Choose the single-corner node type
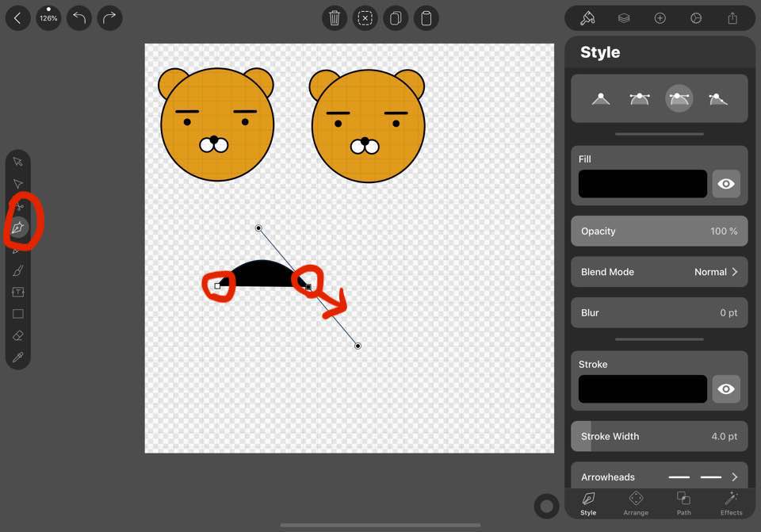 tap(601, 99)
